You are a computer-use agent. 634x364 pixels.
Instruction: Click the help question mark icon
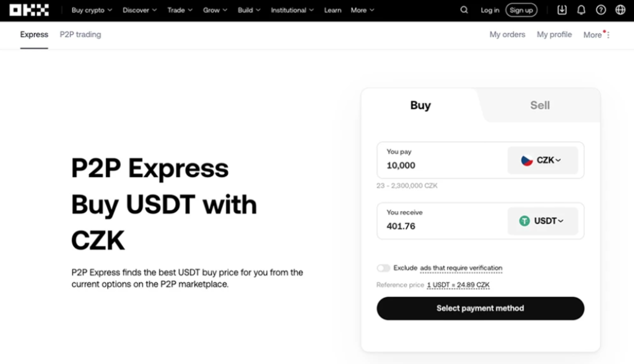point(601,10)
